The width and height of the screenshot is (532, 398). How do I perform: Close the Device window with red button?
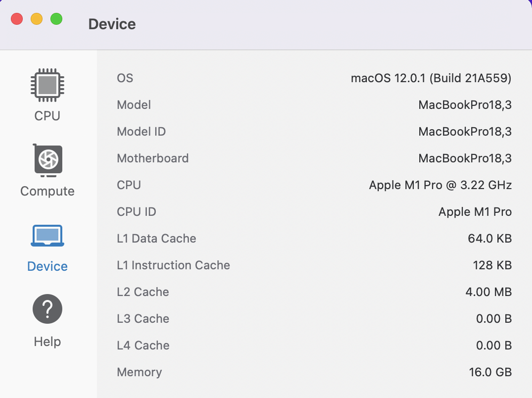[x=17, y=19]
